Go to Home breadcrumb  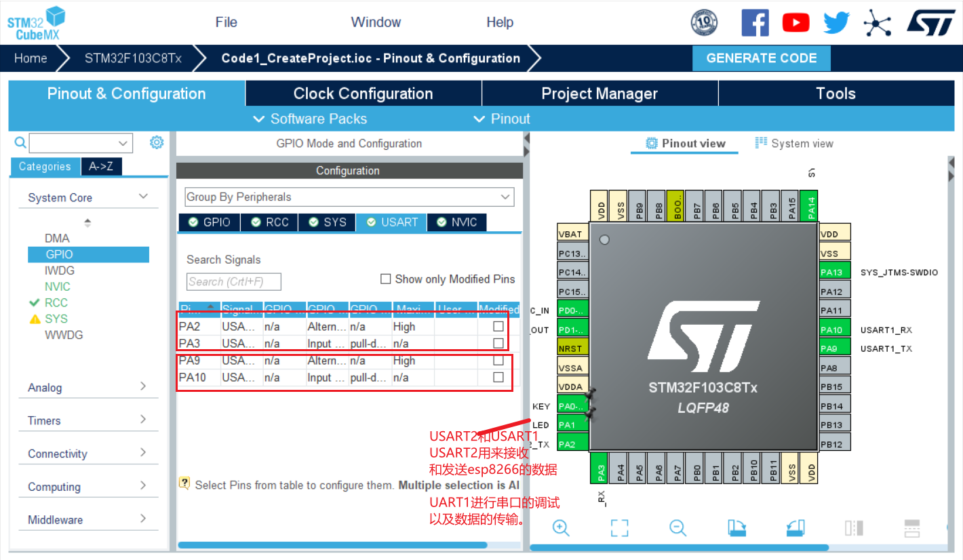click(x=31, y=58)
